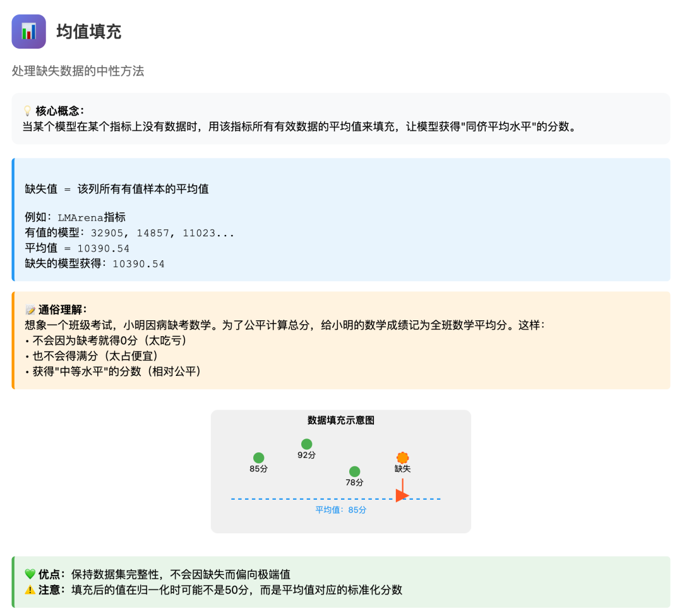The height and width of the screenshot is (616, 682).
Task: Click the 均值填充 page title
Action: pyautogui.click(x=89, y=32)
